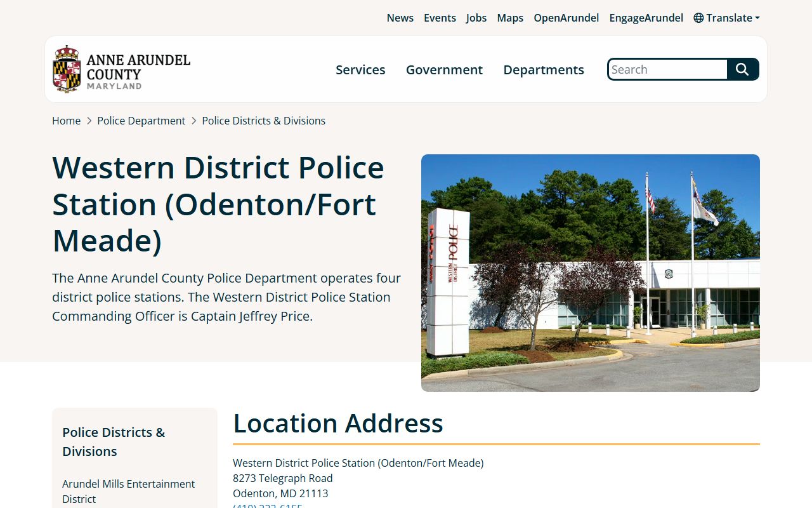
Task: Open the Departments menu
Action: point(544,70)
